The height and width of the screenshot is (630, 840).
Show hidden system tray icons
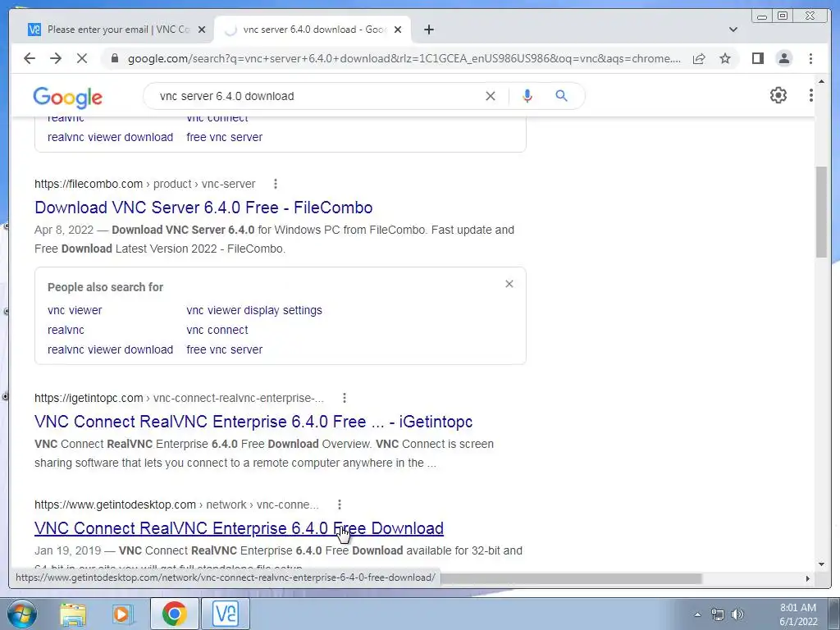pyautogui.click(x=697, y=614)
